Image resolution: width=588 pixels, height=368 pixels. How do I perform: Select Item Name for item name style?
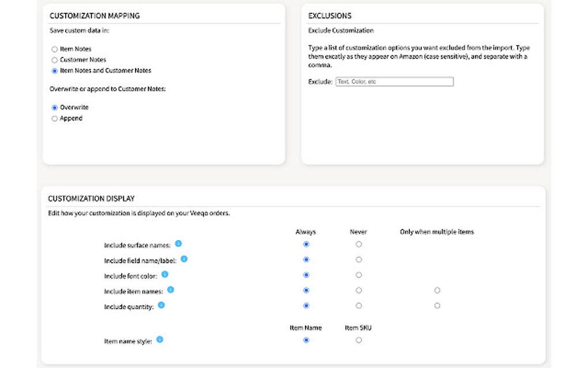306,340
